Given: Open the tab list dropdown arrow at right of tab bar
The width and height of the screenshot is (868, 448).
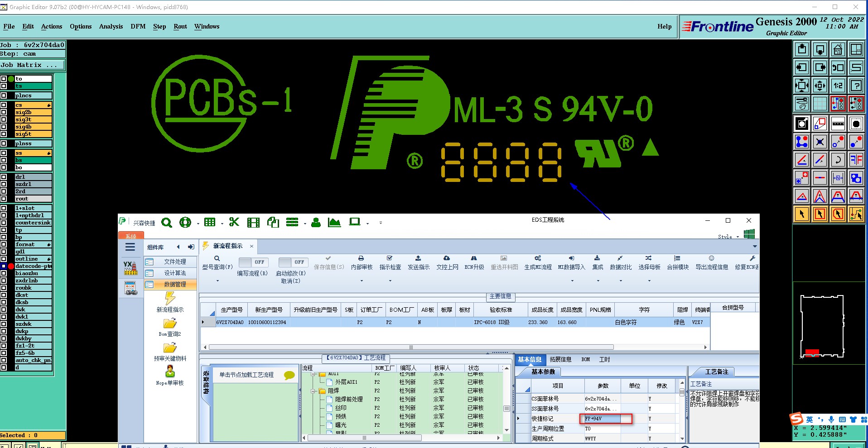Looking at the screenshot, I should click(x=754, y=246).
